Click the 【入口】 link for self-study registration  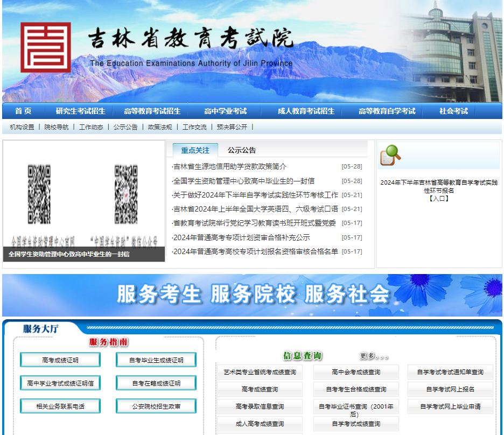pos(438,198)
